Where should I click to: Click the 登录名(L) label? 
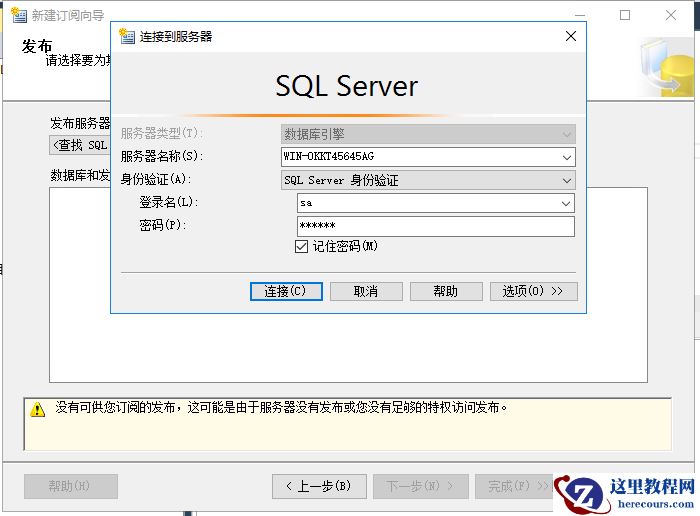coord(168,202)
